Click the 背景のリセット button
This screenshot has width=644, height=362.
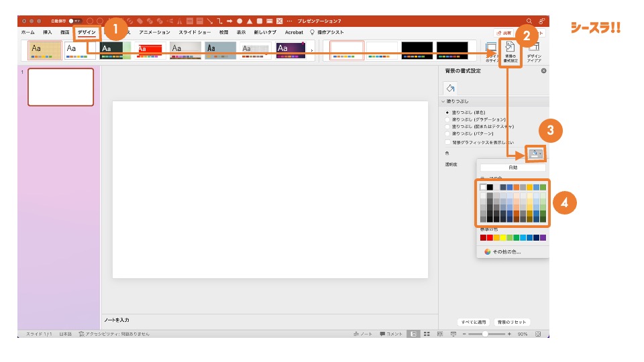512,322
